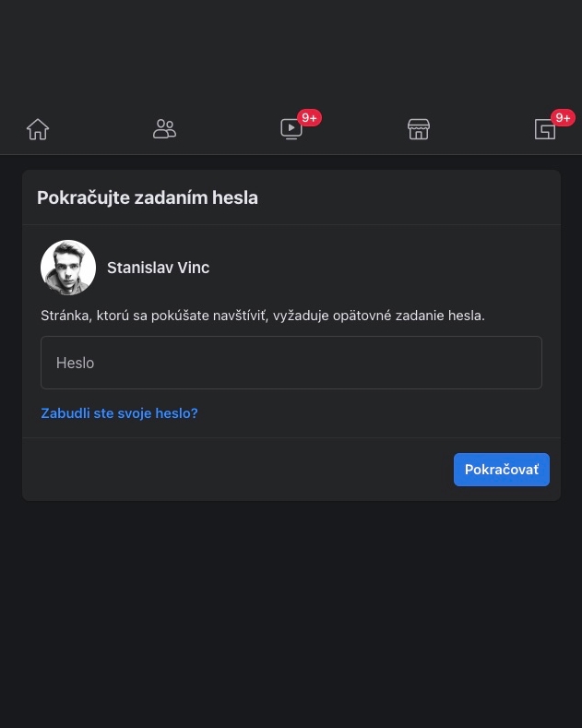
Task: Go to the Home feed icon
Action: pos(38,129)
